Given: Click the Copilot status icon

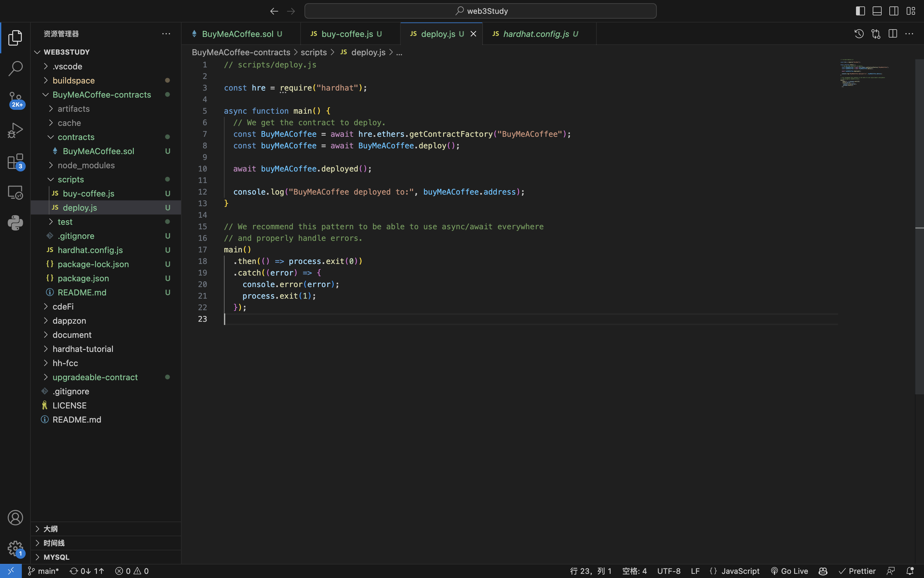Looking at the screenshot, I should 823,571.
